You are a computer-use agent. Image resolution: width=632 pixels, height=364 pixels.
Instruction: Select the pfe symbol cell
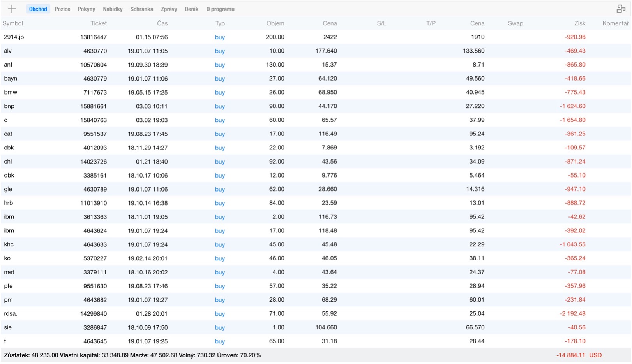pyautogui.click(x=8, y=286)
